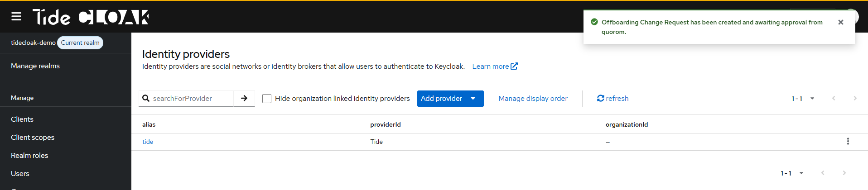Open the top 1-1 per-page dropdown
The width and height of the screenshot is (868, 190).
[803, 98]
